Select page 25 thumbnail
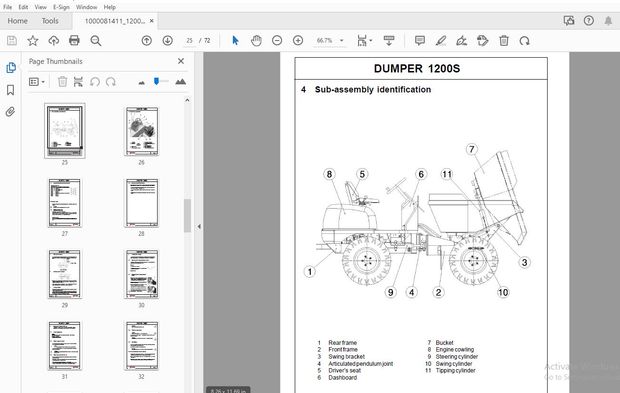 coord(65,130)
